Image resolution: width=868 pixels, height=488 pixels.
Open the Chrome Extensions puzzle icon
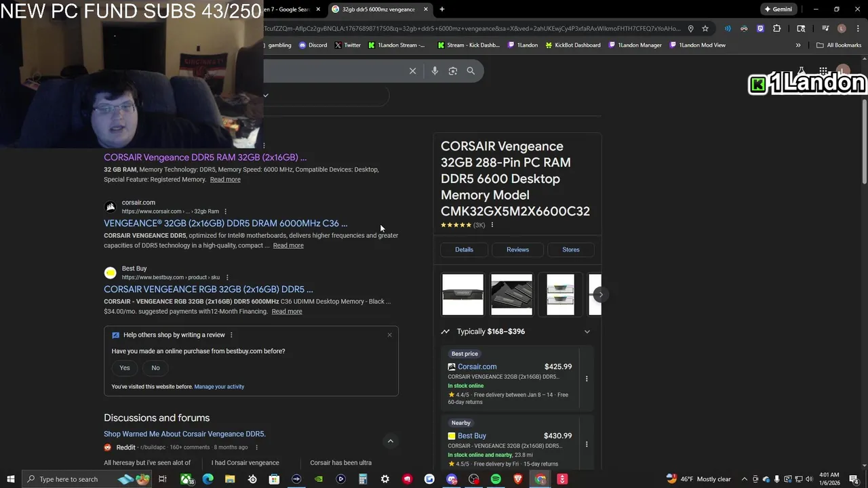[x=777, y=28]
